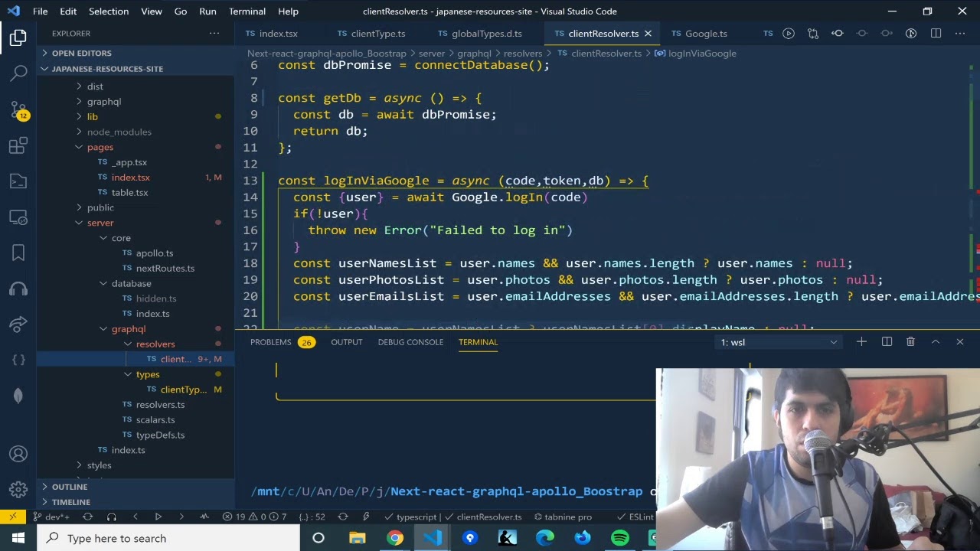This screenshot has height=551, width=980.
Task: Open the Explorer view in activity bar
Action: (x=18, y=37)
